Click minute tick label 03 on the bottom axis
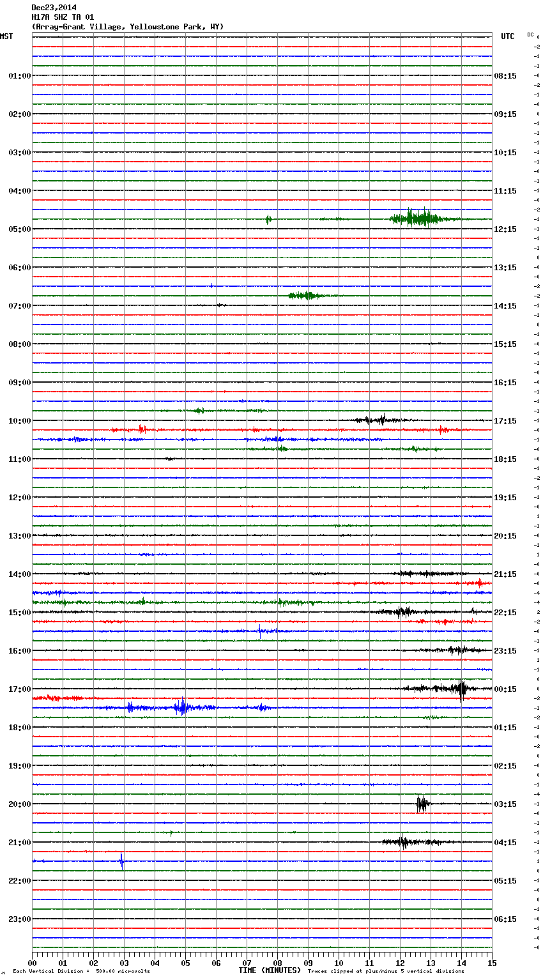Viewport: 543px width, 980px height. pyautogui.click(x=124, y=963)
